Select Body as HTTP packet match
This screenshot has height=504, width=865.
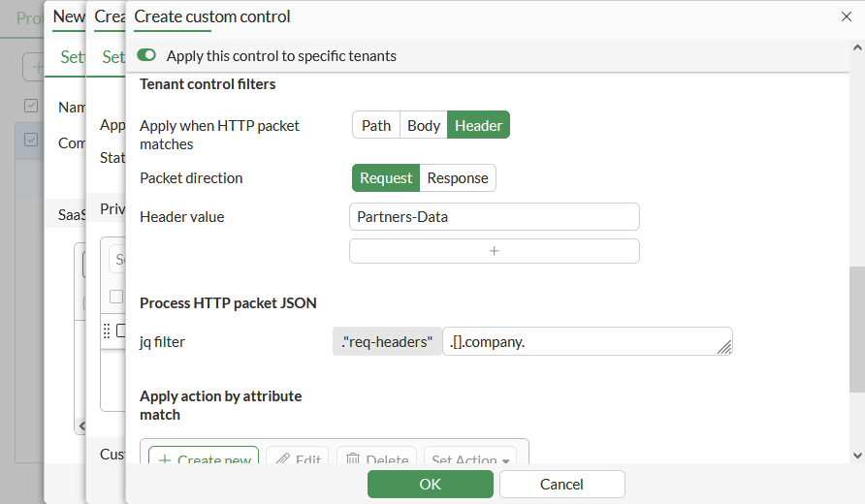coord(424,125)
